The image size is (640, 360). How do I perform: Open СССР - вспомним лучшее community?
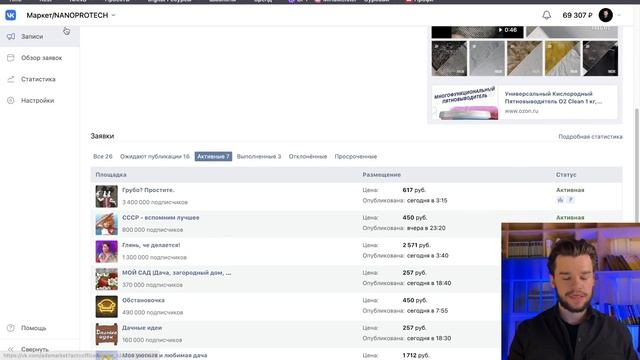point(160,218)
